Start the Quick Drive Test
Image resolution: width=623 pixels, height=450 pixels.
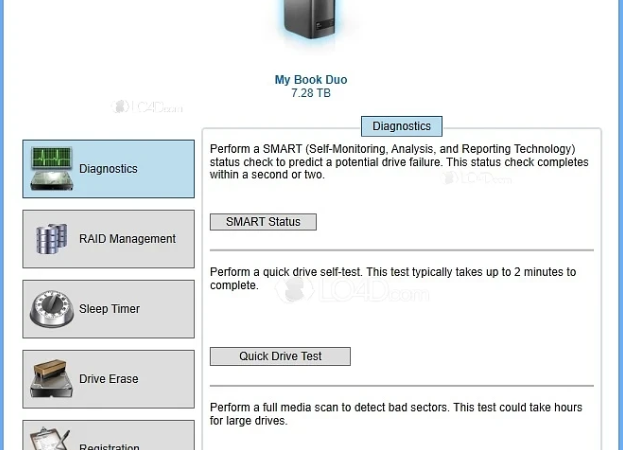(280, 356)
